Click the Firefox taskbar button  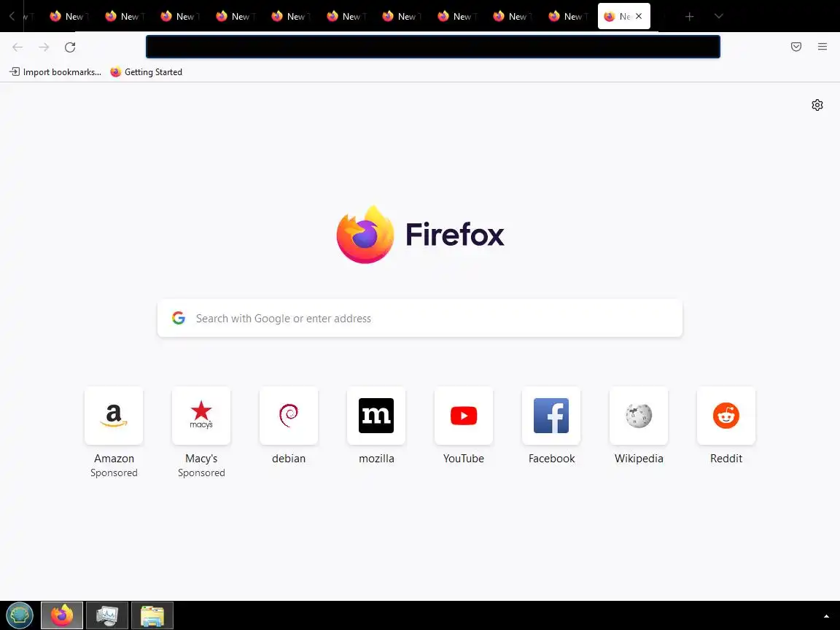62,615
